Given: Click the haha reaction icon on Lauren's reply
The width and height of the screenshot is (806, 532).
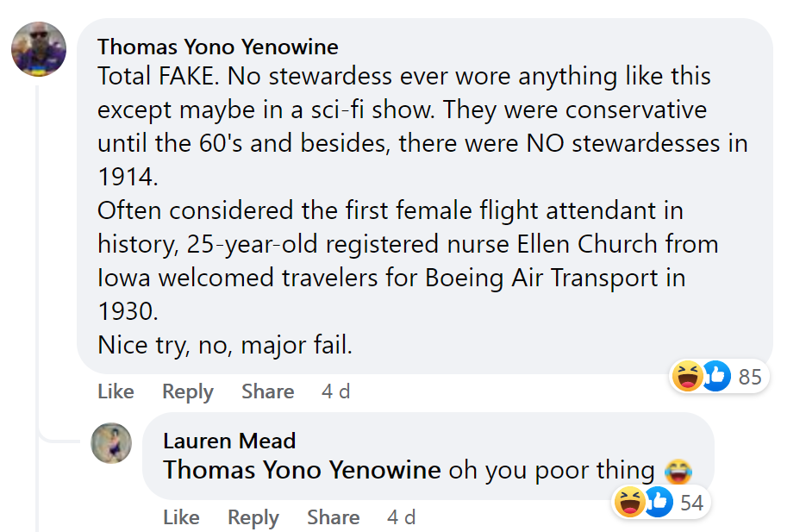Looking at the screenshot, I should 629,502.
